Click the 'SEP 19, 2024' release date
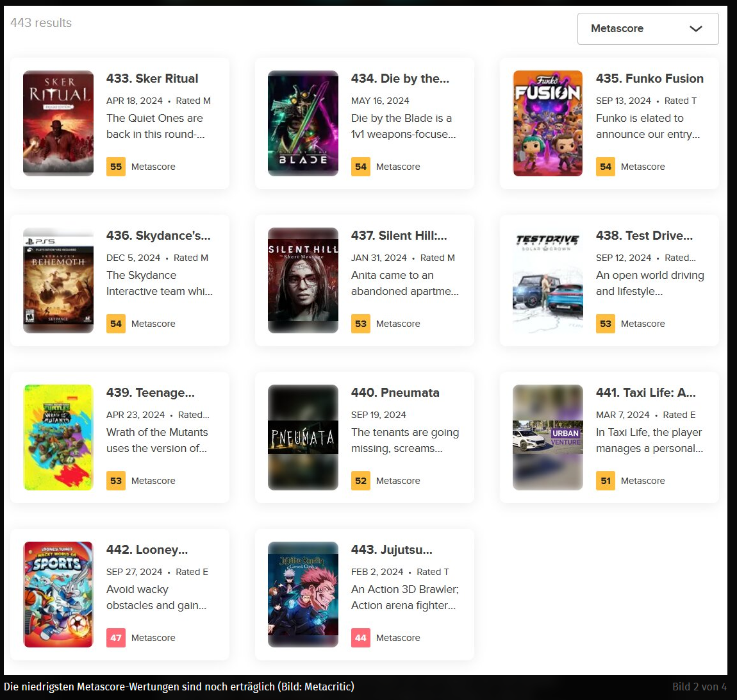This screenshot has width=737, height=700. click(x=378, y=415)
